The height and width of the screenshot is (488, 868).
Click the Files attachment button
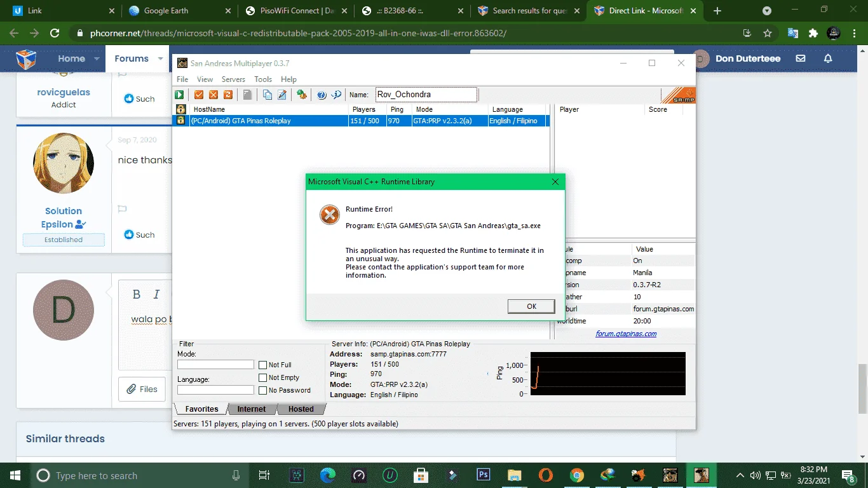pos(142,389)
